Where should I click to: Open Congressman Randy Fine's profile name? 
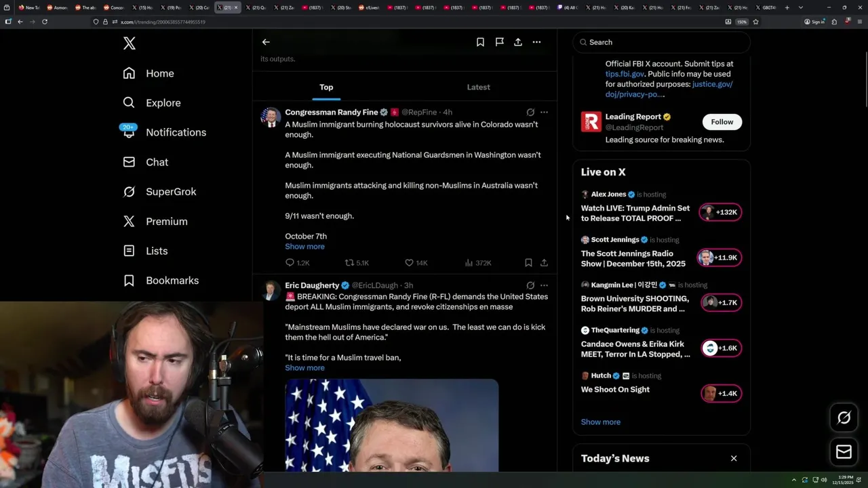pyautogui.click(x=331, y=113)
